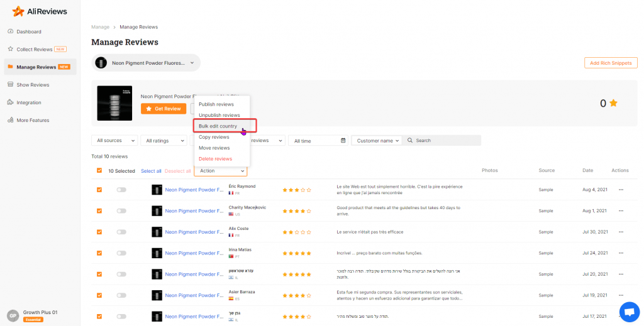Click product thumbnail in Irina Matias row
The image size is (644, 326).
[157, 253]
